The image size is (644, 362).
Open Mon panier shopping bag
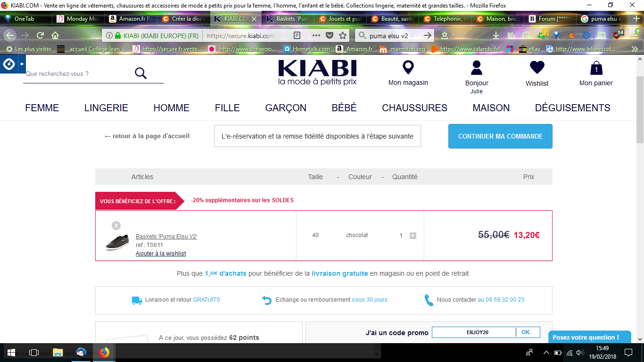pyautogui.click(x=596, y=69)
